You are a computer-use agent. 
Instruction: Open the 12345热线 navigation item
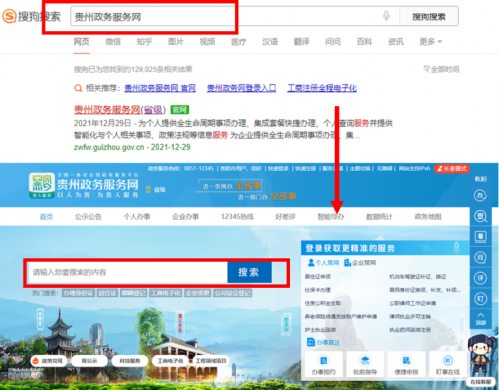(x=237, y=217)
